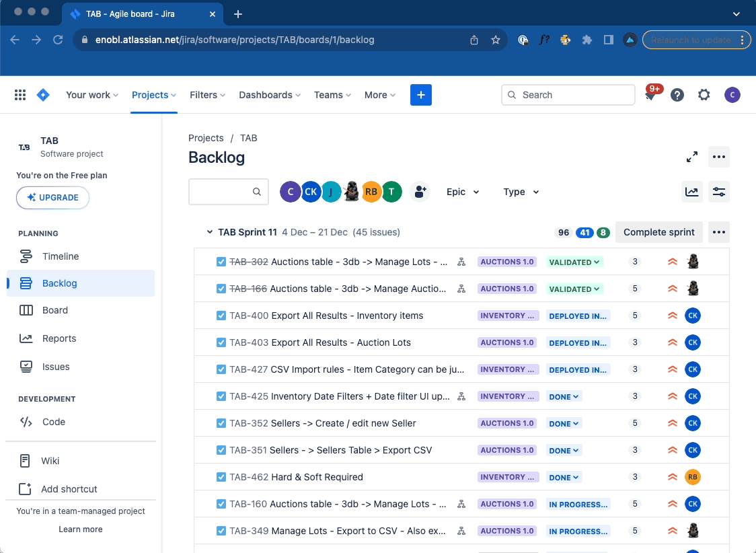Collapse the TAB Sprint 11 section
Screen dimensions: 756x553
210,232
